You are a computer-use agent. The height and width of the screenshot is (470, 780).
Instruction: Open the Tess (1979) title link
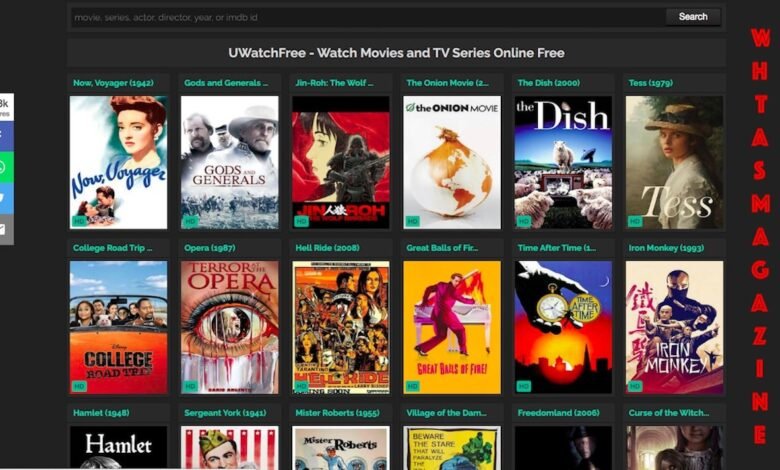click(x=651, y=83)
